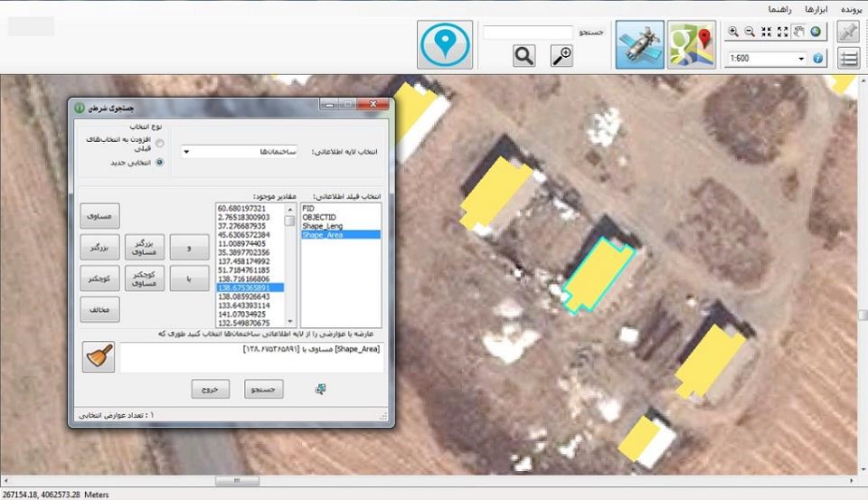
Task: Click the 'بزرگتر مساوی' operator button
Action: [x=145, y=247]
